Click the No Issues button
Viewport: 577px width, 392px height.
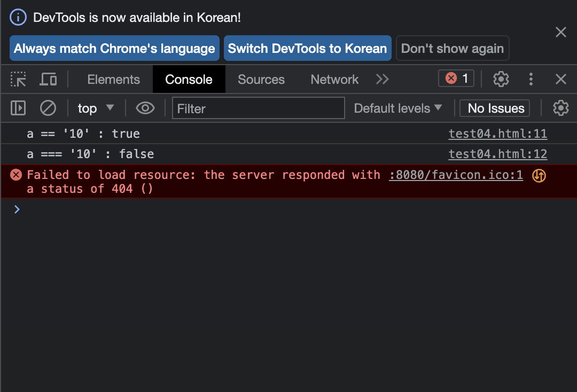click(x=495, y=108)
